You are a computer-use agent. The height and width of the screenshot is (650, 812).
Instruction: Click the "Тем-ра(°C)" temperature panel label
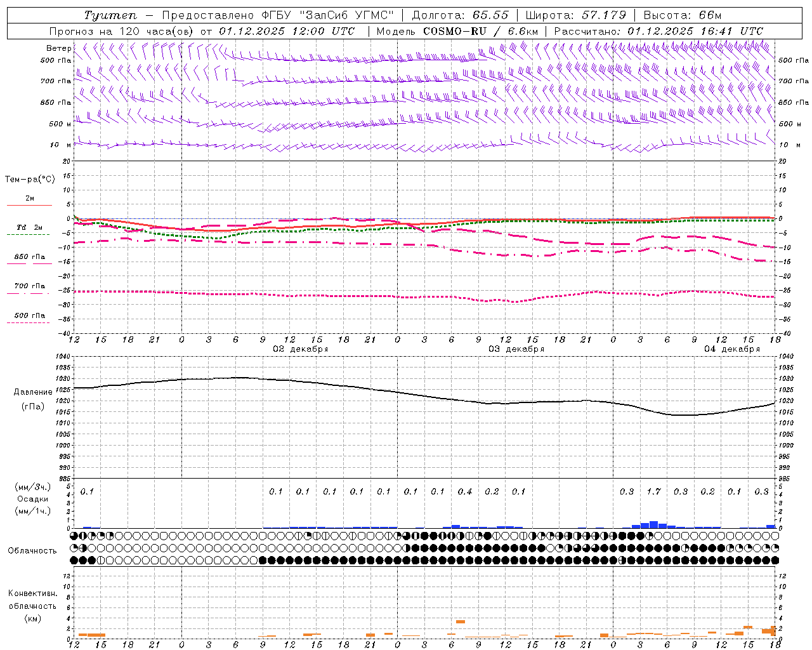(30, 180)
